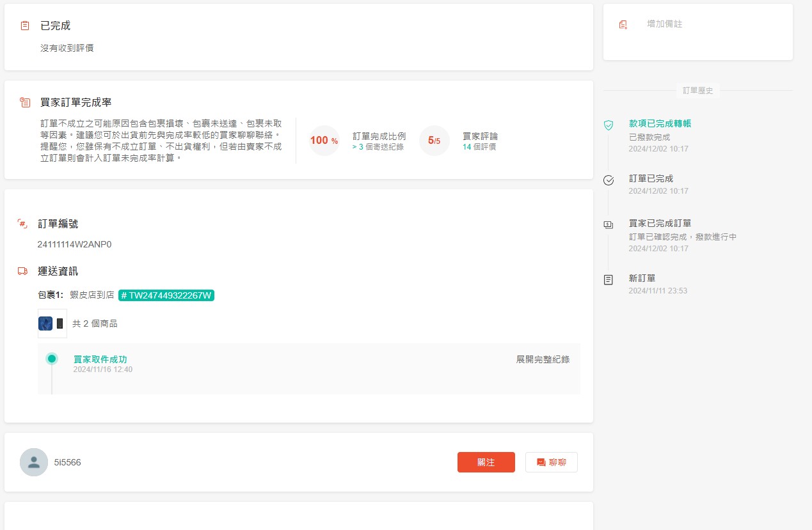Click the buyer username 5i5566
This screenshot has height=530, width=812.
tap(67, 462)
